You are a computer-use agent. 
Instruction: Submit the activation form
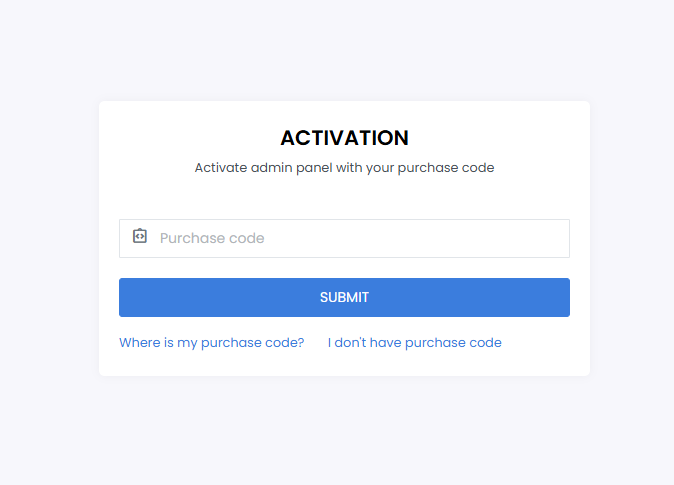tap(344, 298)
